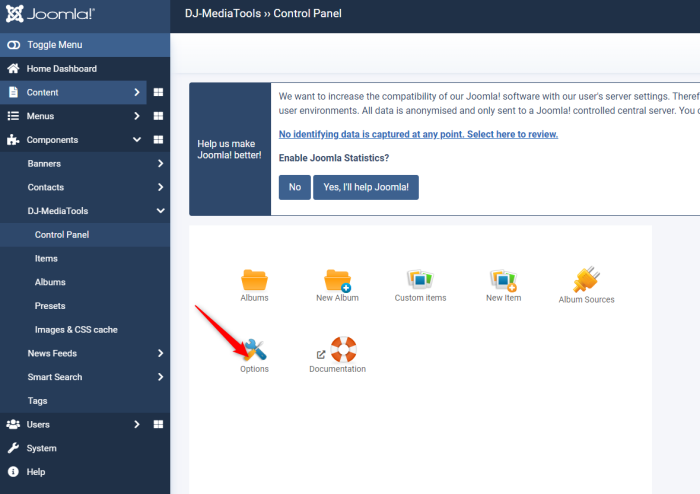Click the Help label in sidebar
The height and width of the screenshot is (494, 700).
(x=36, y=471)
